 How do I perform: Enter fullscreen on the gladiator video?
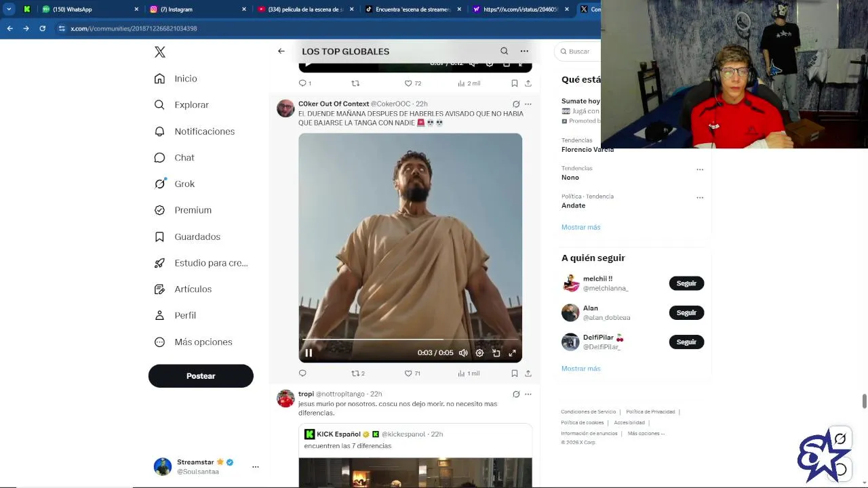point(512,353)
